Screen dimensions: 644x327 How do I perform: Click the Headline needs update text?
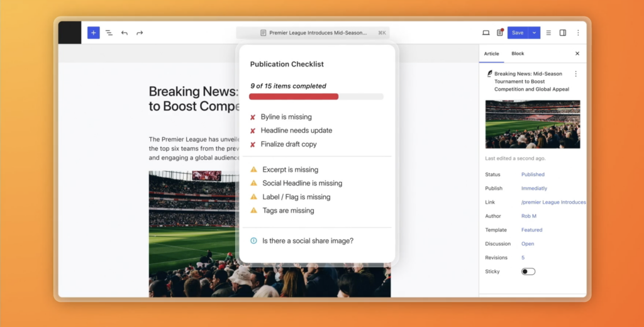coord(296,131)
